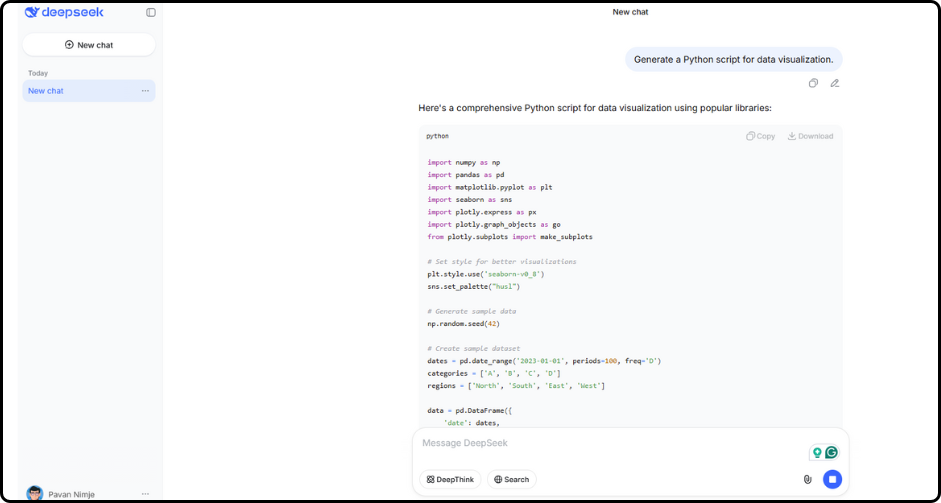Click the user prompt bubble about Python script

733,59
